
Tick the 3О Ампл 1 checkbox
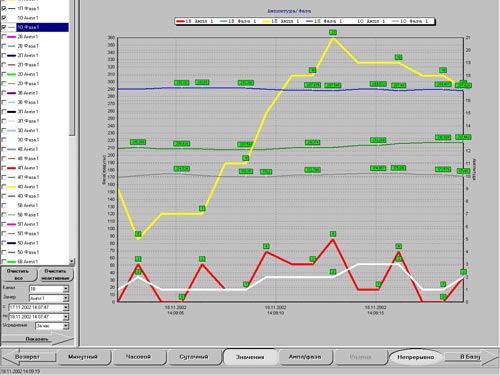coord(4,130)
